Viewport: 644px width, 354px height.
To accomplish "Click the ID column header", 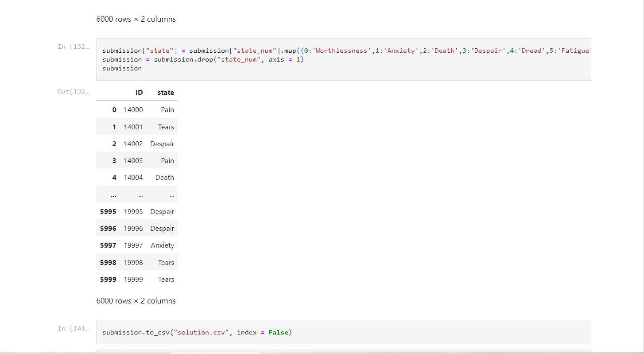I will tap(139, 93).
